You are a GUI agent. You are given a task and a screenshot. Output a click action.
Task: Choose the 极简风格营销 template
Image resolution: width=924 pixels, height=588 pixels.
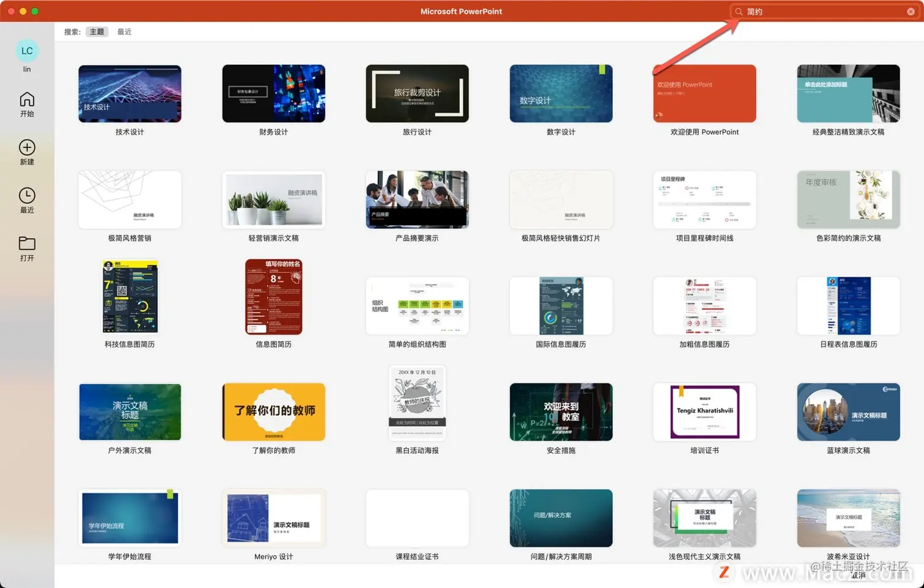coord(130,200)
